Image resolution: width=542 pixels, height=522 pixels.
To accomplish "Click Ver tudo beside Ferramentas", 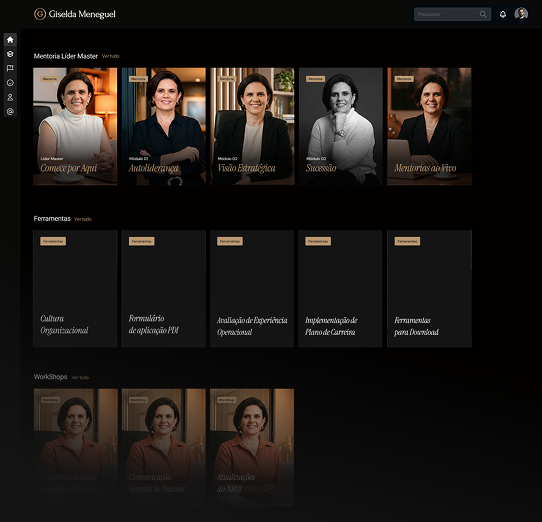I will [83, 219].
